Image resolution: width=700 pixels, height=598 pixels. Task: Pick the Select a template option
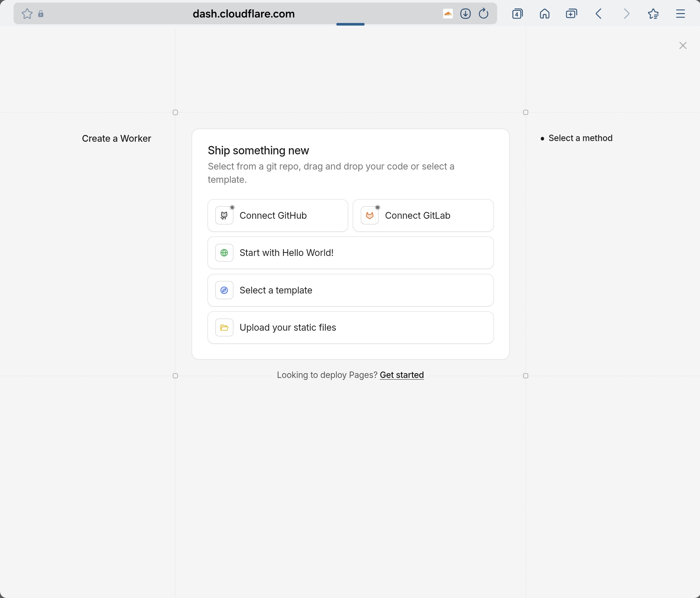click(350, 290)
